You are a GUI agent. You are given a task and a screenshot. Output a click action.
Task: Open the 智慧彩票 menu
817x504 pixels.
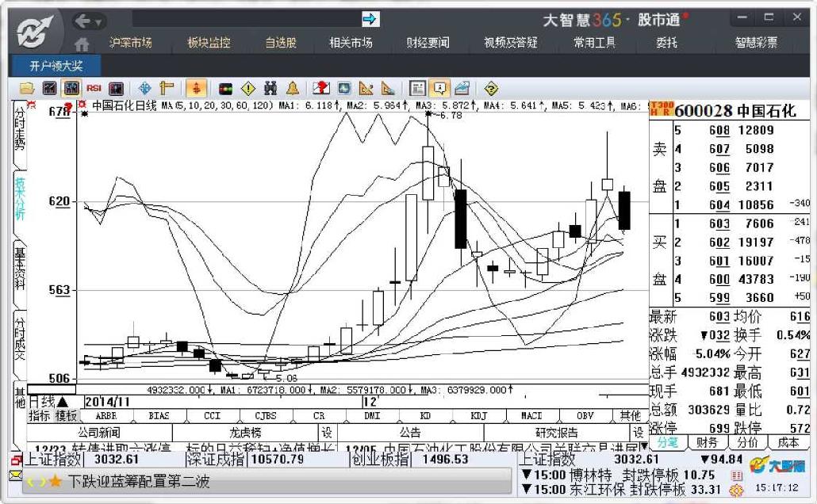coord(756,43)
